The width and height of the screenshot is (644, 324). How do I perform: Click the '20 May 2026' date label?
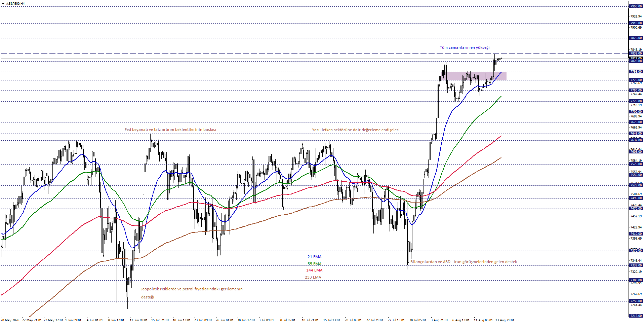pyautogui.click(x=10, y=320)
